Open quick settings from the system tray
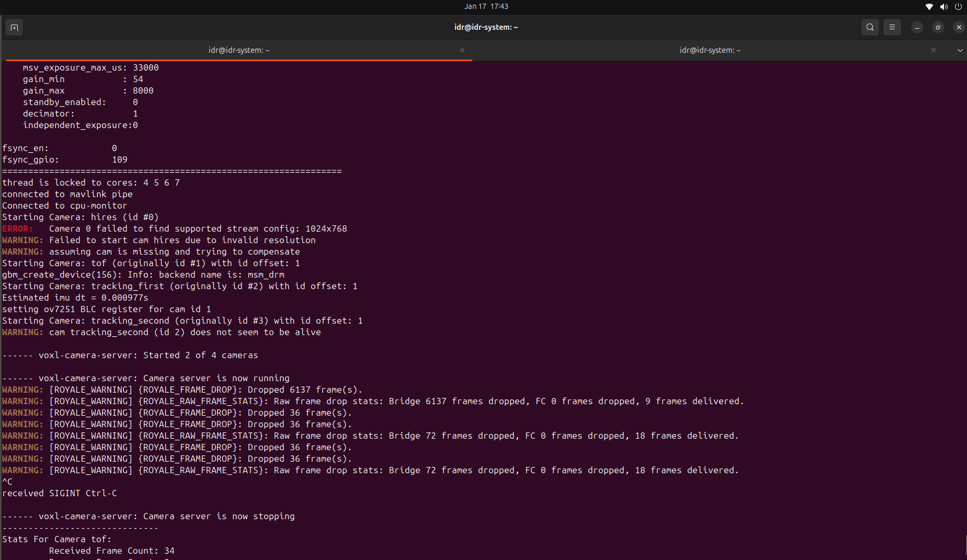 coord(943,7)
